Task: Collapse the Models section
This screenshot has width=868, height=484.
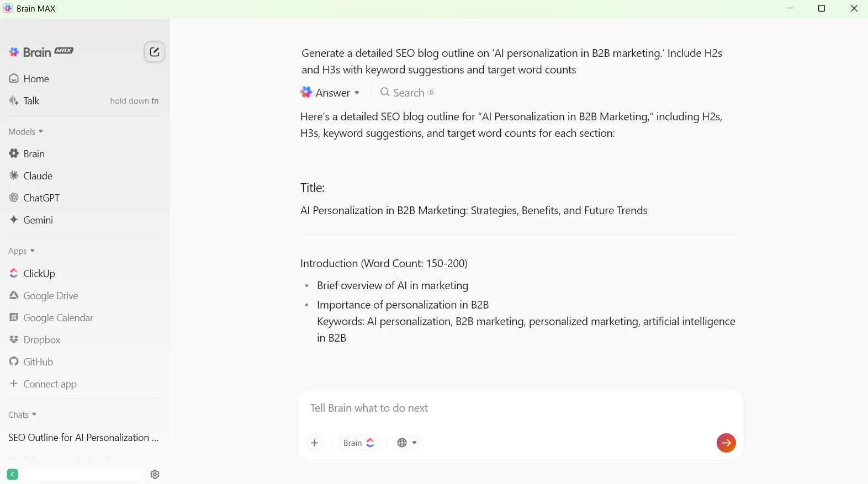Action: pos(25,132)
